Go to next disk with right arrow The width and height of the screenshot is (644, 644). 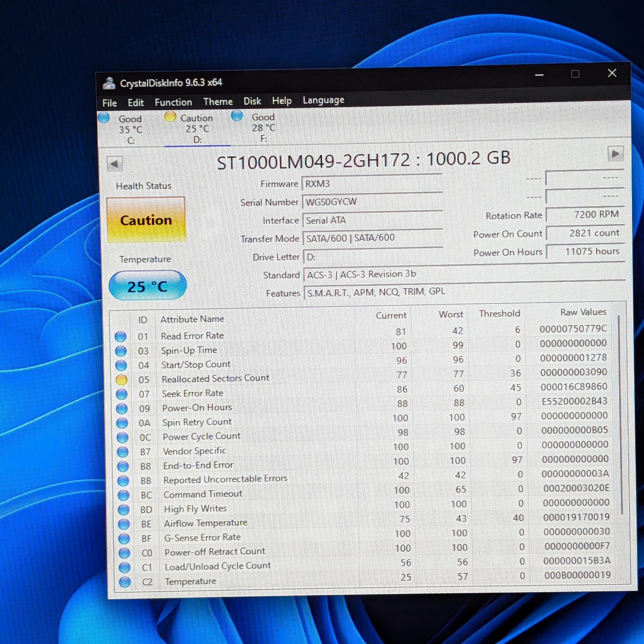point(615,154)
